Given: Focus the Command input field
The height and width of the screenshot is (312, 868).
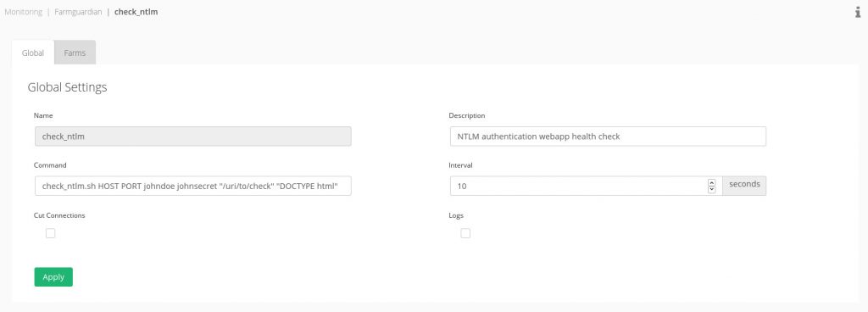Looking at the screenshot, I should [x=193, y=187].
